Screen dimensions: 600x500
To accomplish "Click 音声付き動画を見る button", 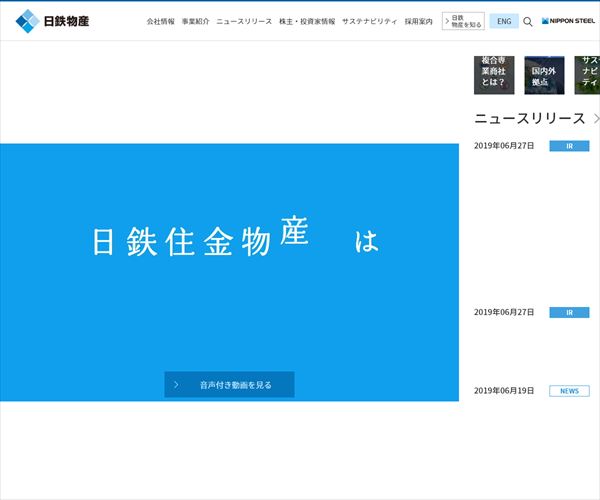I will [x=229, y=384].
